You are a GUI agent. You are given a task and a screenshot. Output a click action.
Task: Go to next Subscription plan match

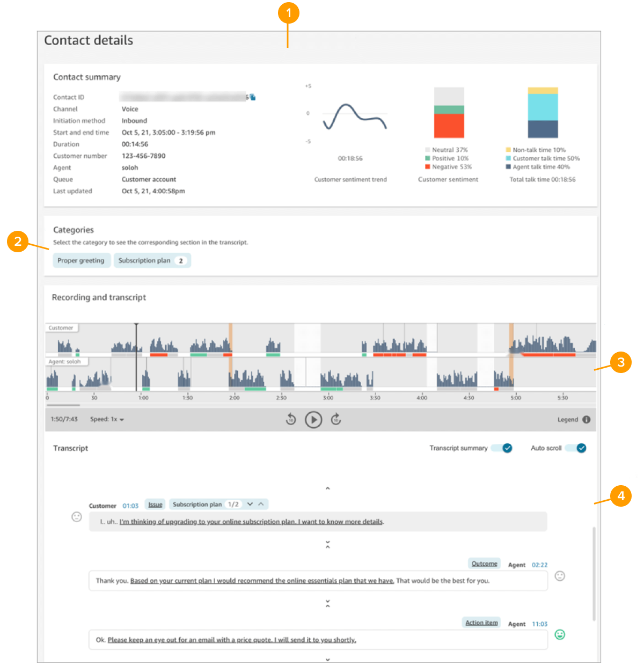coord(250,504)
